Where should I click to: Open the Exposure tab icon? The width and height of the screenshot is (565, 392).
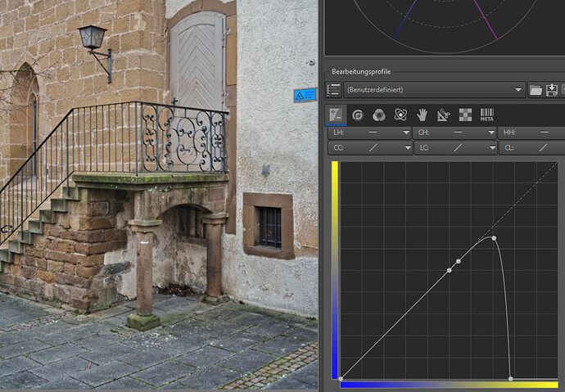coord(337,115)
